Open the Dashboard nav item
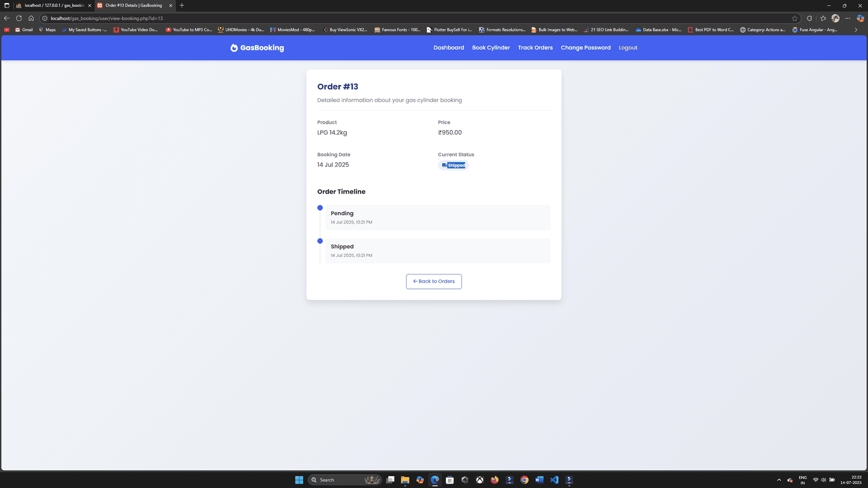The width and height of the screenshot is (868, 488). pyautogui.click(x=449, y=48)
